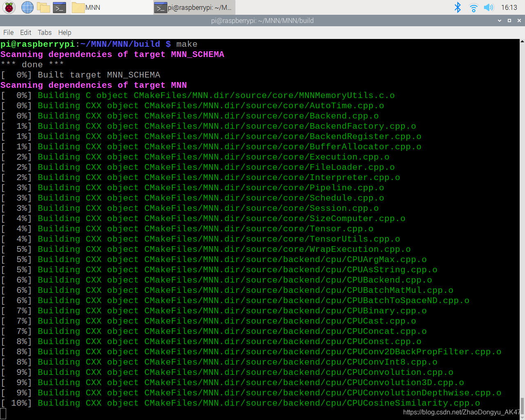Show the calendar from clock 16:13
Viewport: 525px width, 420px height.
(509, 7)
